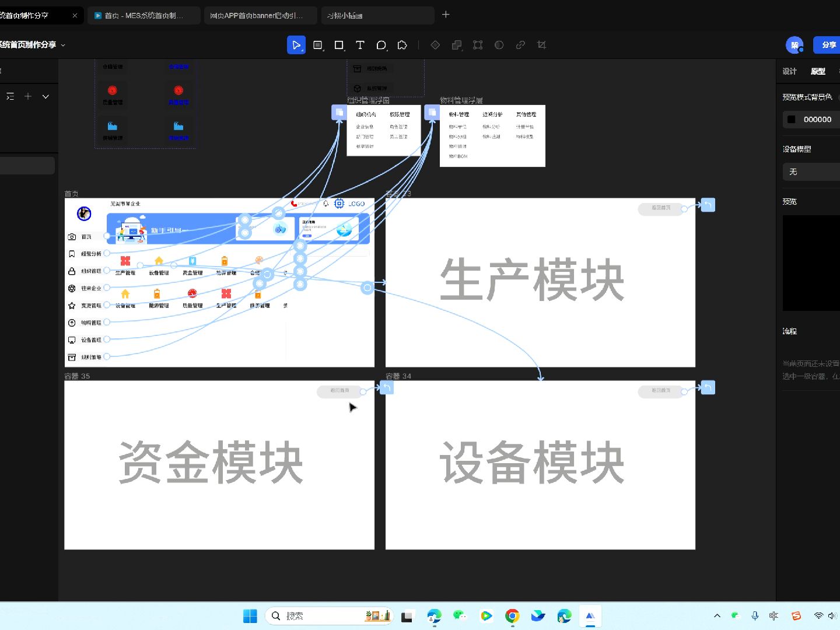Activate the Text tool
The height and width of the screenshot is (630, 840).
coord(360,45)
